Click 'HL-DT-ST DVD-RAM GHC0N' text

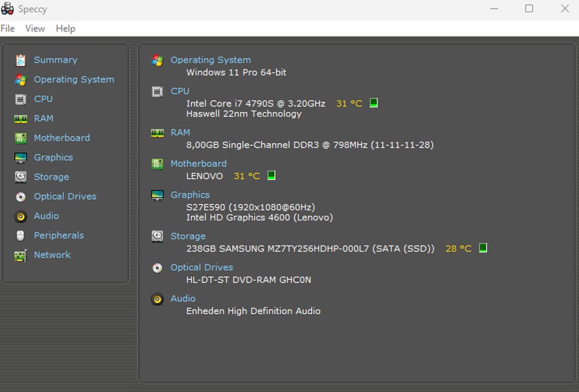(x=249, y=280)
